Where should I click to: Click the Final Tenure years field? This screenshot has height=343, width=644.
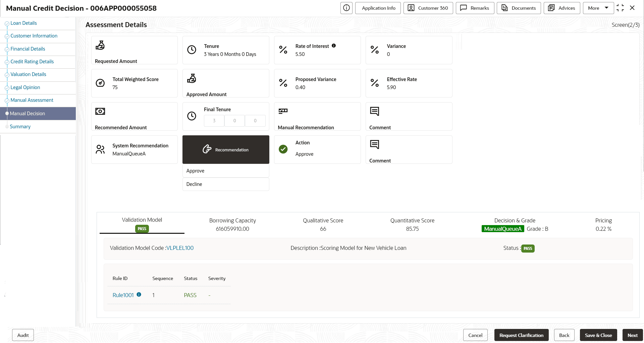214,121
